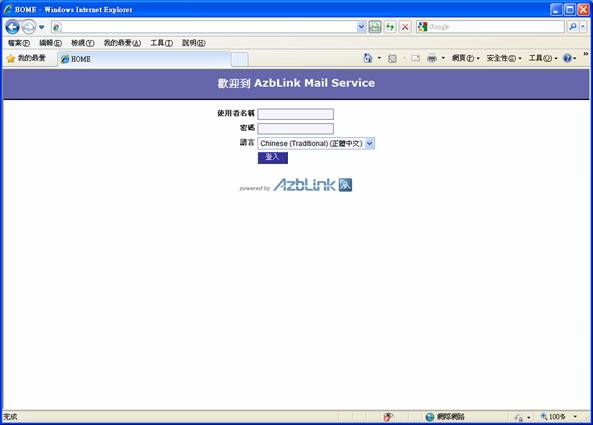Open the 檢視(V) menu
Image resolution: width=593 pixels, height=425 pixels.
[83, 43]
